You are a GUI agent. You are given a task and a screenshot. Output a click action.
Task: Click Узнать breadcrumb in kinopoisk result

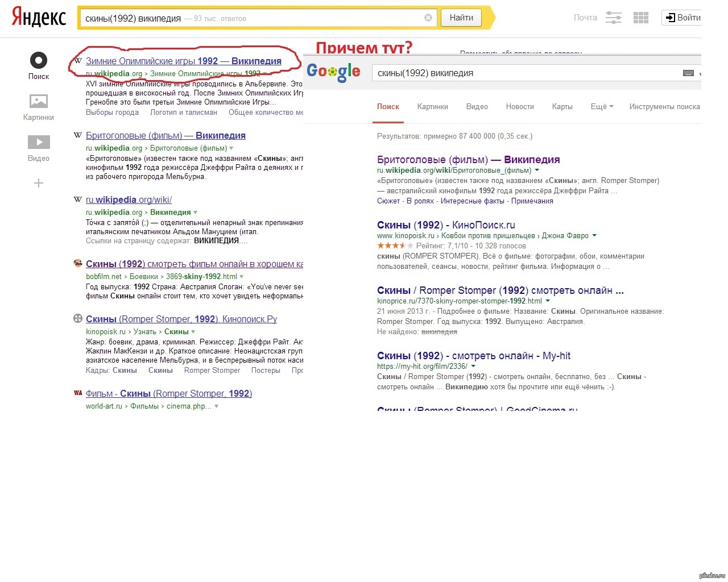[x=145, y=332]
